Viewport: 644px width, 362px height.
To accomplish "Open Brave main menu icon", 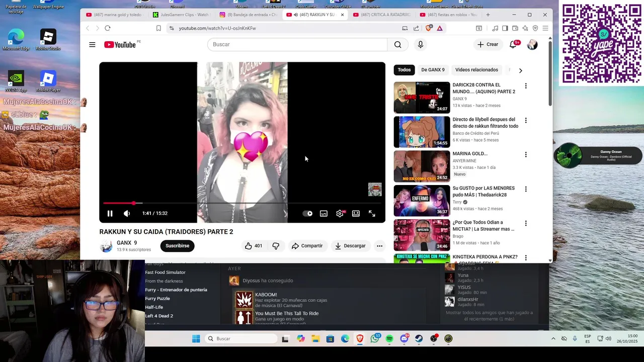I will (x=545, y=28).
